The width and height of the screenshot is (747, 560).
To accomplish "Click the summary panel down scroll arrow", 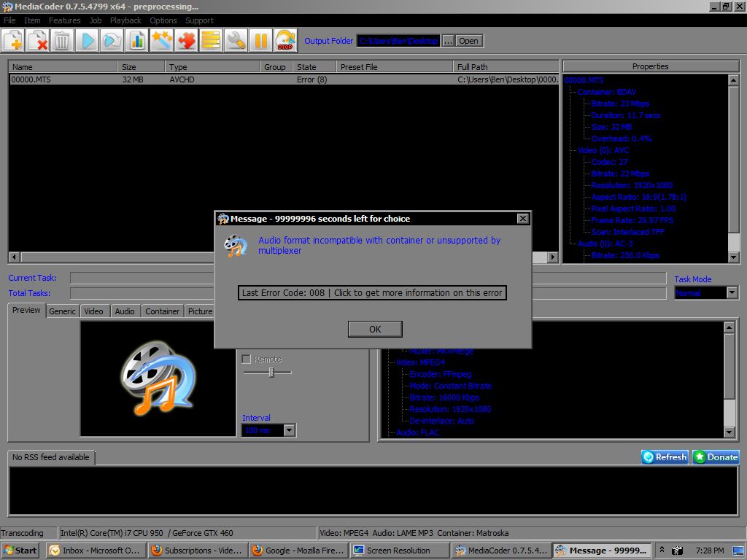I will coord(729,432).
